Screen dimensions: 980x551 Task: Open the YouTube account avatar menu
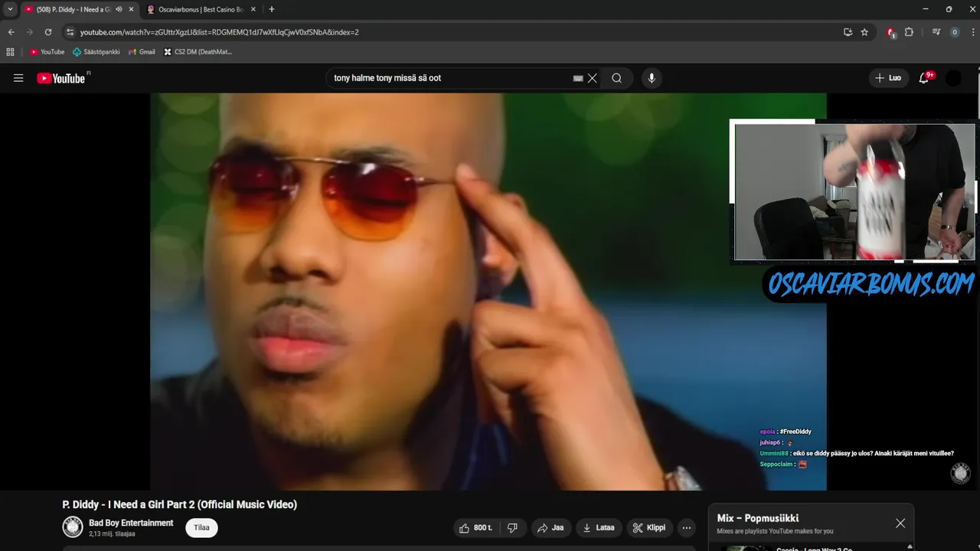[x=953, y=78]
